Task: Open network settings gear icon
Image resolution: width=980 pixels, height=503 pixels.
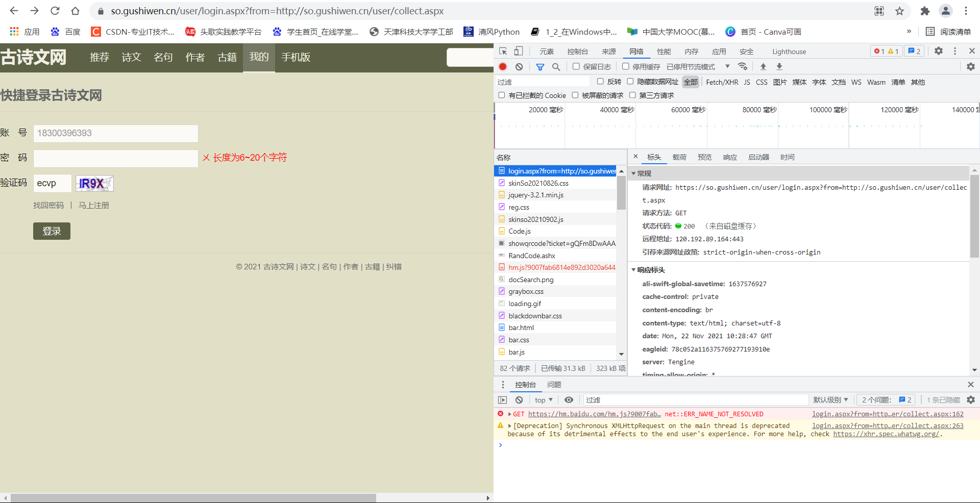Action: click(971, 66)
